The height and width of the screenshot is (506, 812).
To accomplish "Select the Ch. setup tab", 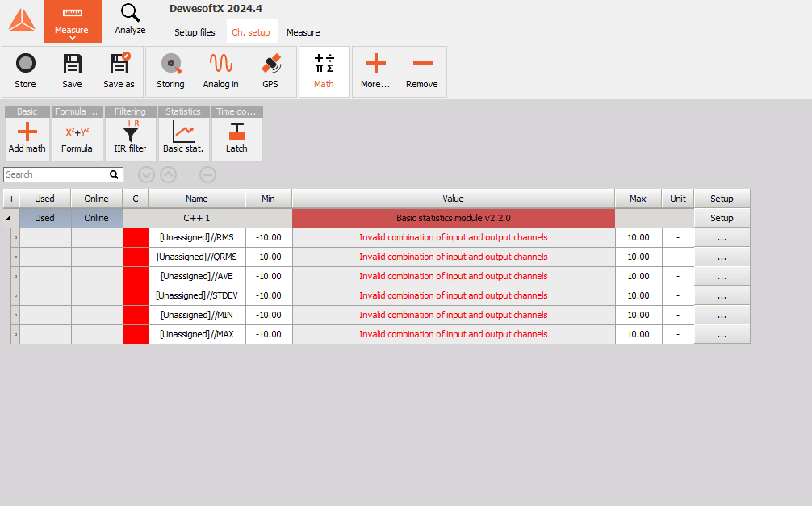I will click(251, 32).
